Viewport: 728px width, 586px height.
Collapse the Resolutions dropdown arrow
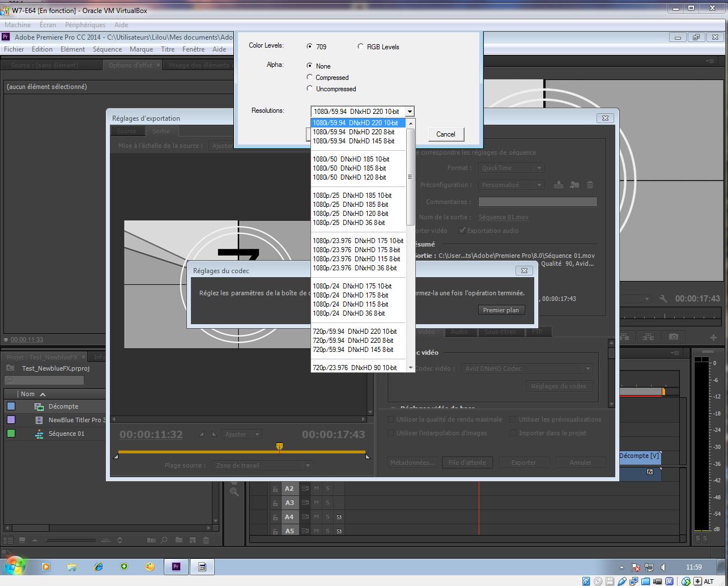410,112
